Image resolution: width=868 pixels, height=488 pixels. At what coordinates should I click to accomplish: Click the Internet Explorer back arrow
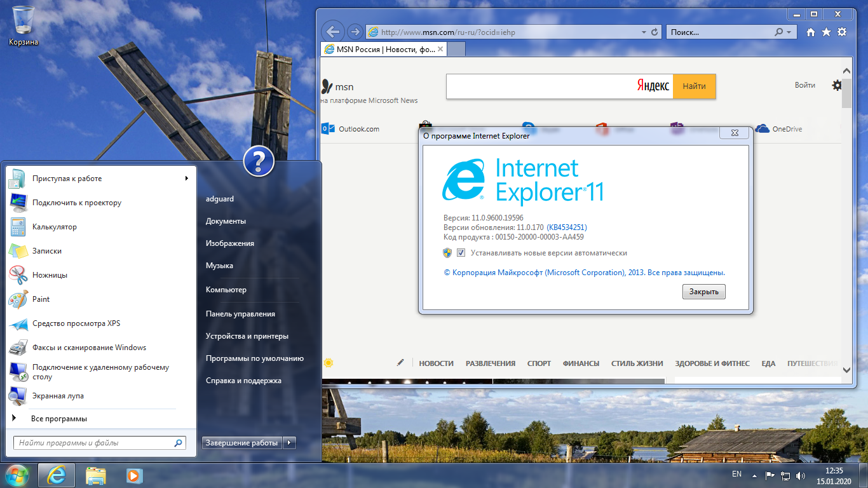click(x=333, y=31)
